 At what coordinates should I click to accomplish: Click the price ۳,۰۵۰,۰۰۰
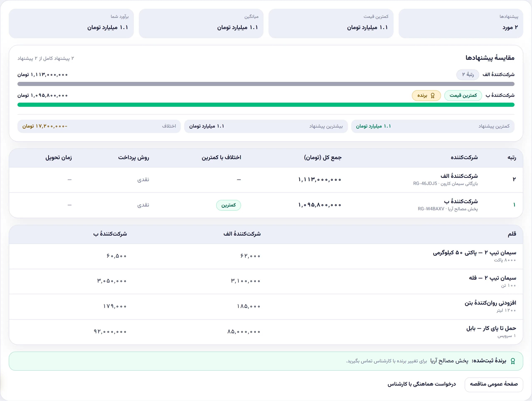click(x=112, y=281)
